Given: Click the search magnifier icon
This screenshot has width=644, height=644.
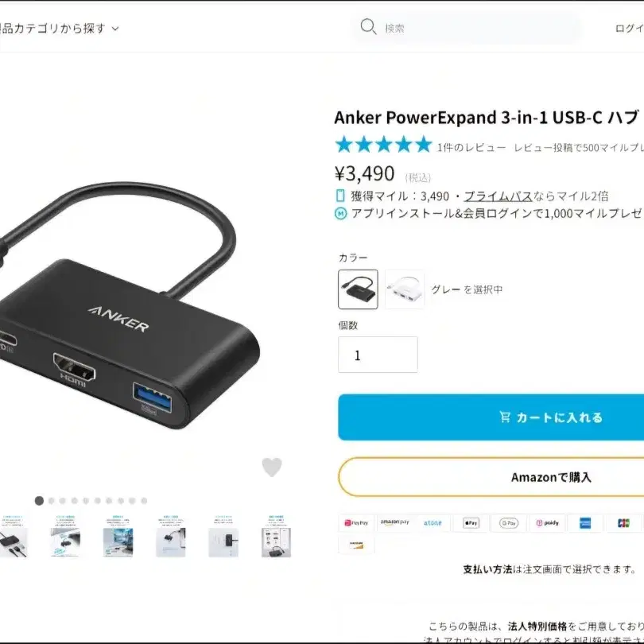Looking at the screenshot, I should tap(368, 27).
